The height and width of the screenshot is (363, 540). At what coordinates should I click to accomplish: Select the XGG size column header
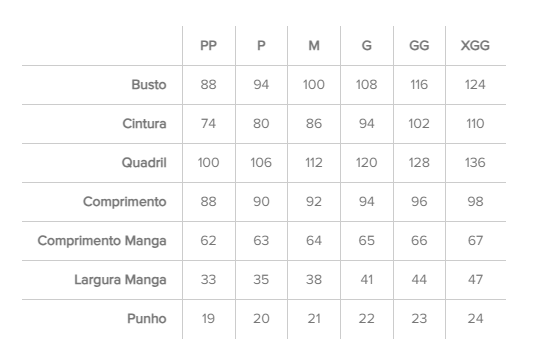tap(475, 45)
